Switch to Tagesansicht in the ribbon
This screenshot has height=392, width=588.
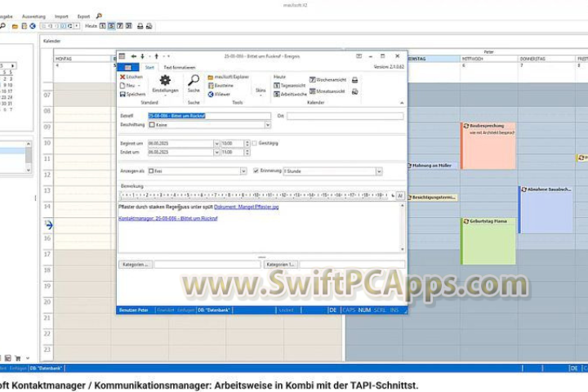[289, 86]
